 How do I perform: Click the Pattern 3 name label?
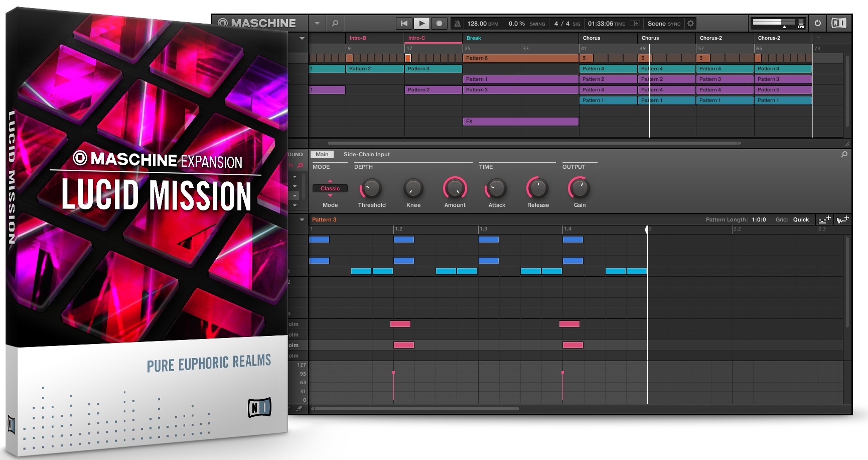click(x=324, y=220)
